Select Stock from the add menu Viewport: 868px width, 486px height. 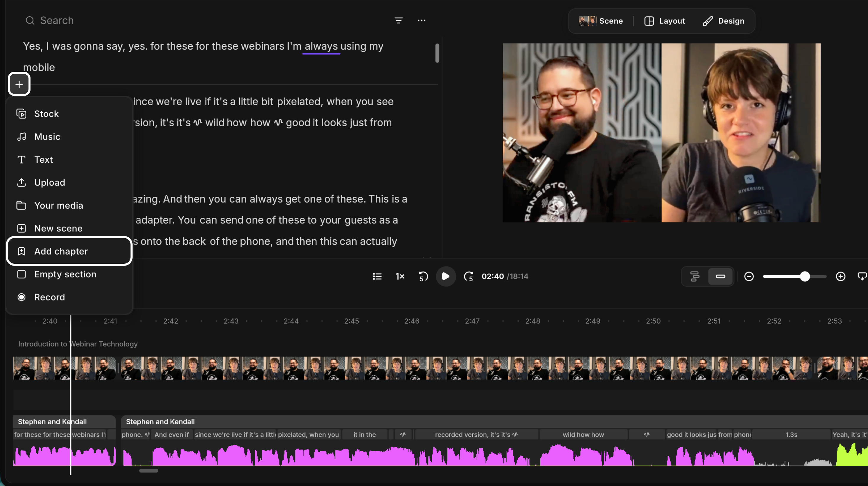[69, 114]
